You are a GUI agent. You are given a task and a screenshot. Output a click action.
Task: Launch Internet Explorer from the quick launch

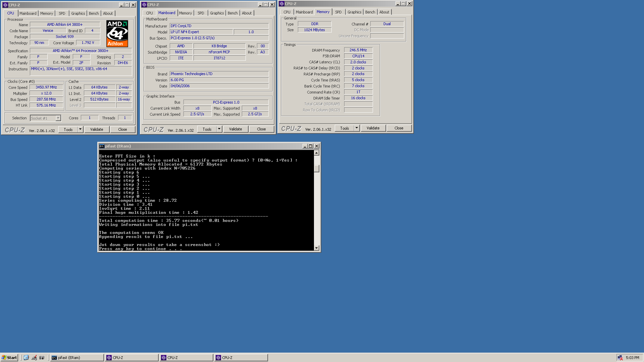26,358
